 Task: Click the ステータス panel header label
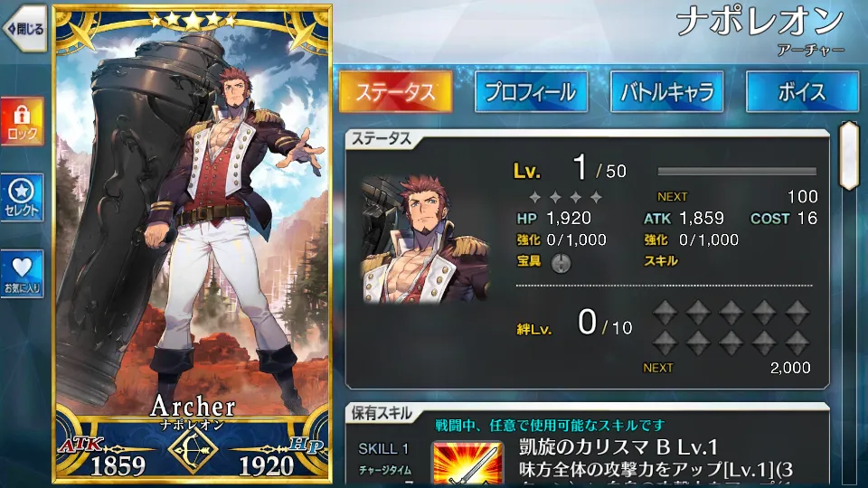pos(382,139)
